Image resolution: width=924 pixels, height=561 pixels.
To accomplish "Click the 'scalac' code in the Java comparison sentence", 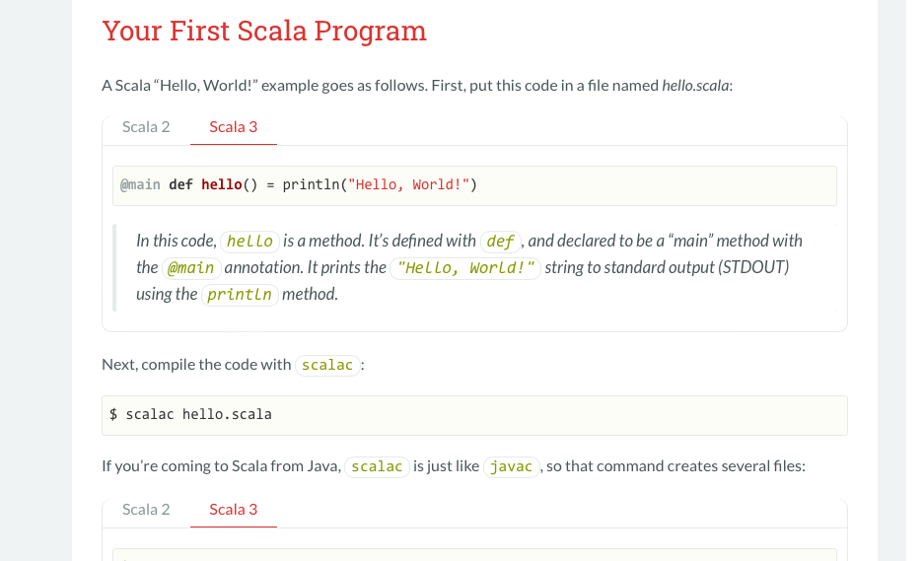I will coord(377,466).
